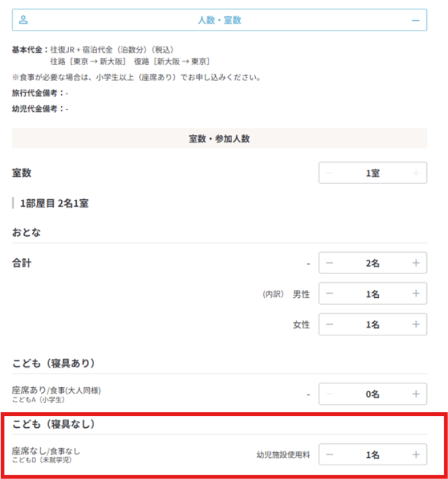Viewport: 448px width, 479px height.
Task: Decrease 女性 count with minus icon
Action: pos(329,324)
